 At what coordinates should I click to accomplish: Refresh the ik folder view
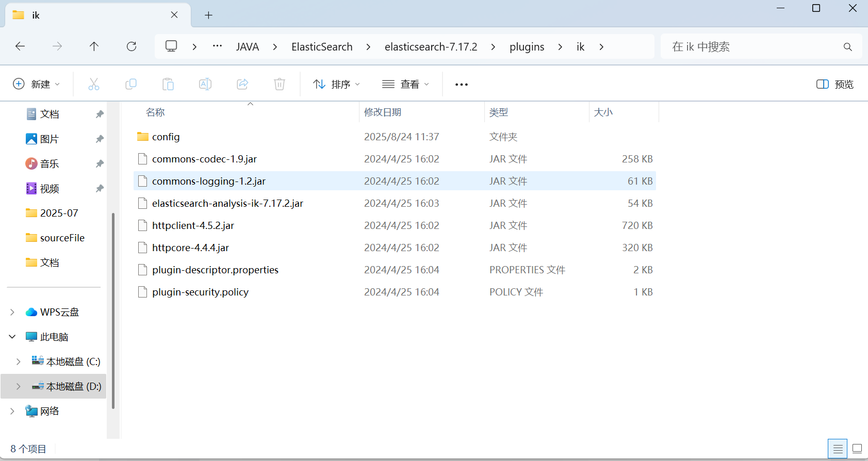click(x=132, y=46)
